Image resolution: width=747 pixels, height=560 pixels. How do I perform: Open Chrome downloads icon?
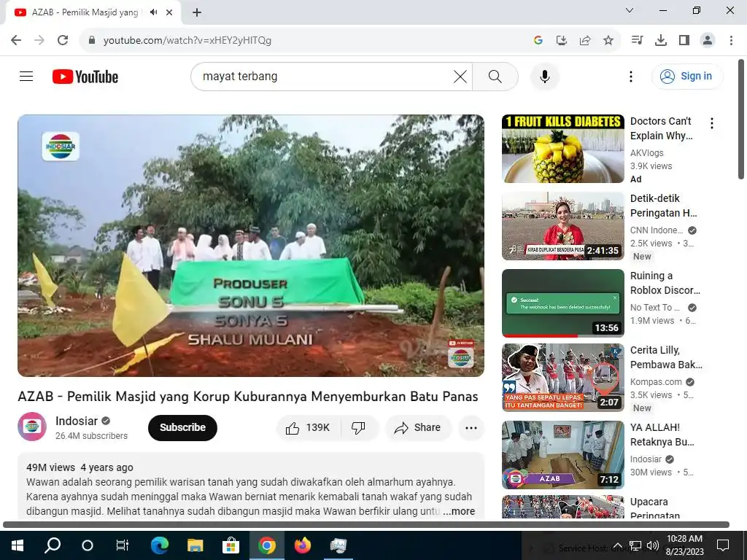[660, 40]
